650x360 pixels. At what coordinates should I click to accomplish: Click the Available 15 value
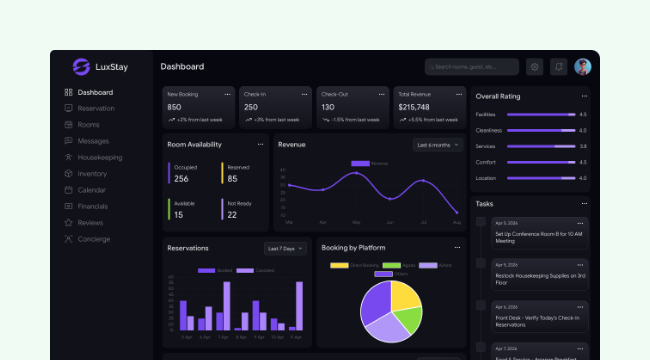tap(178, 215)
